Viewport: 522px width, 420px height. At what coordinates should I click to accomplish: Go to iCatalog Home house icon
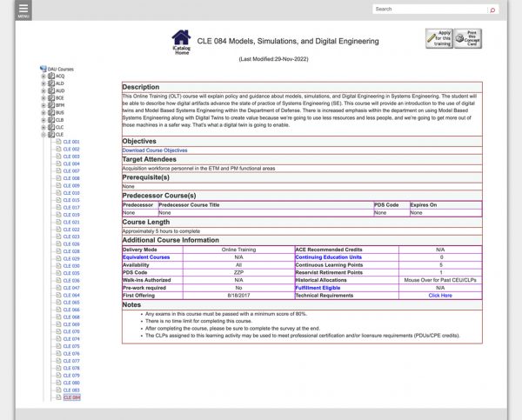pos(182,43)
